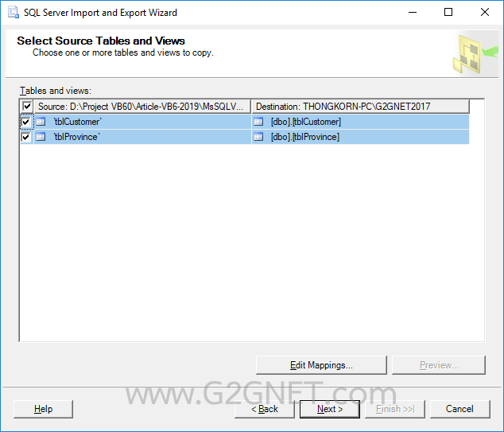Minimize the wizard window
Viewport: 504px width, 432px height.
point(413,12)
